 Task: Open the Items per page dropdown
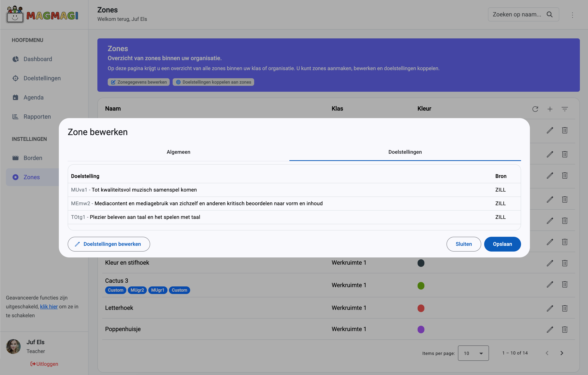tap(473, 353)
